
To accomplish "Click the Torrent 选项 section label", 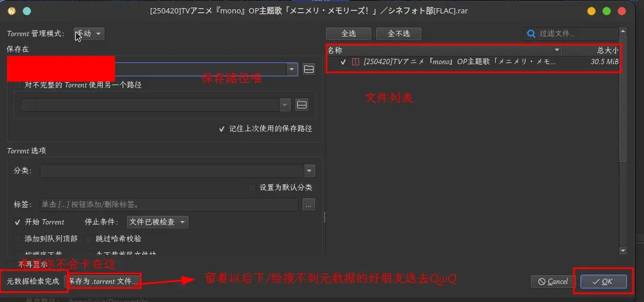I will (26, 150).
